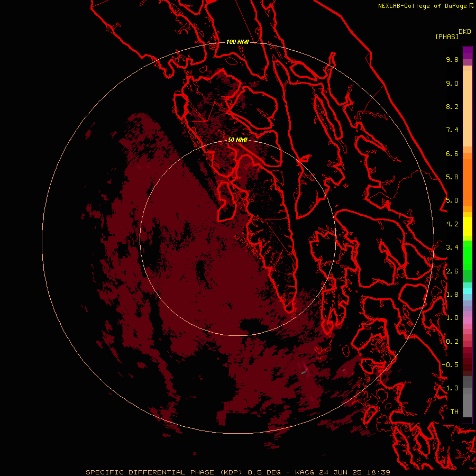
Task: Click the cyan segment of the color bar
Action: (467, 290)
